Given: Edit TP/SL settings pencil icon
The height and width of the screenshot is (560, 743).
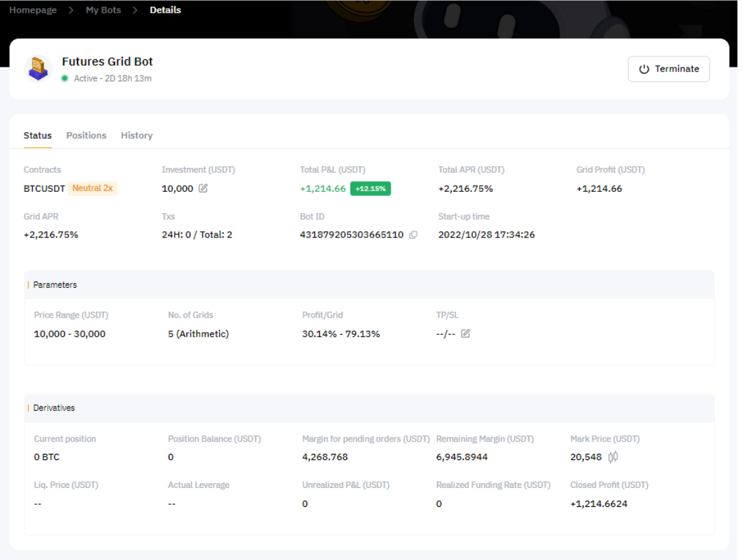Looking at the screenshot, I should tap(465, 333).
